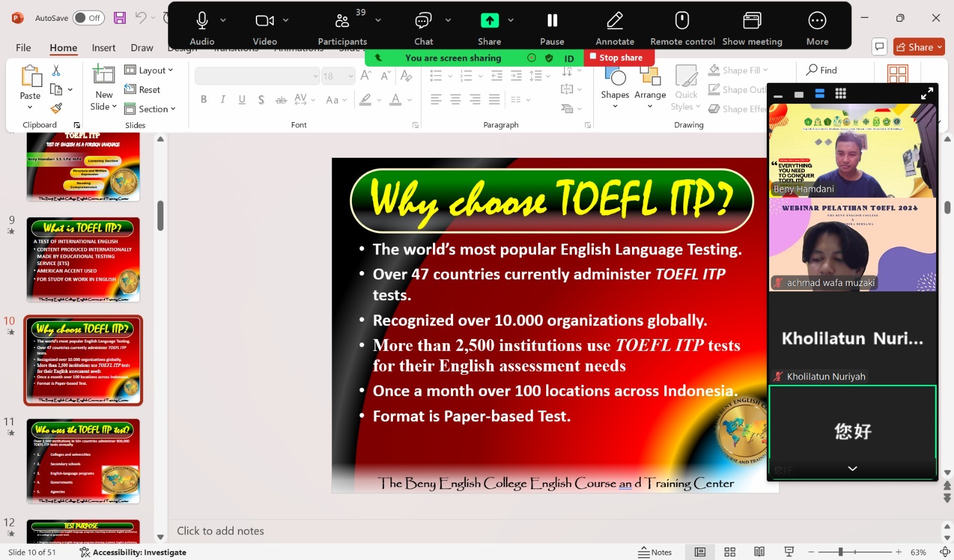Click Accessibility: Investigate in status bar

[x=133, y=552]
